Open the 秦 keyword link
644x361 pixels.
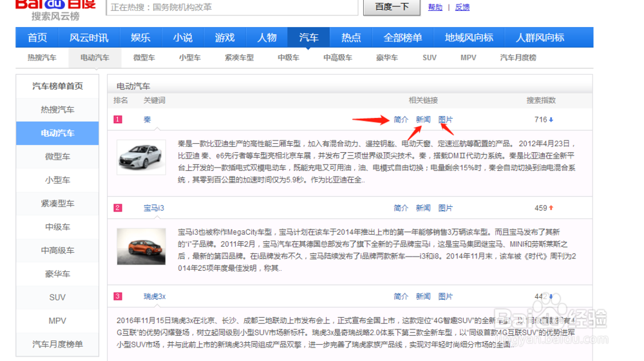(x=147, y=119)
